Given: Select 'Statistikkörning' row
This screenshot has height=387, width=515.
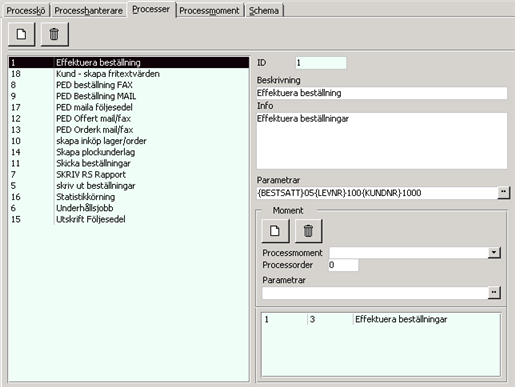Looking at the screenshot, I should (x=129, y=197).
